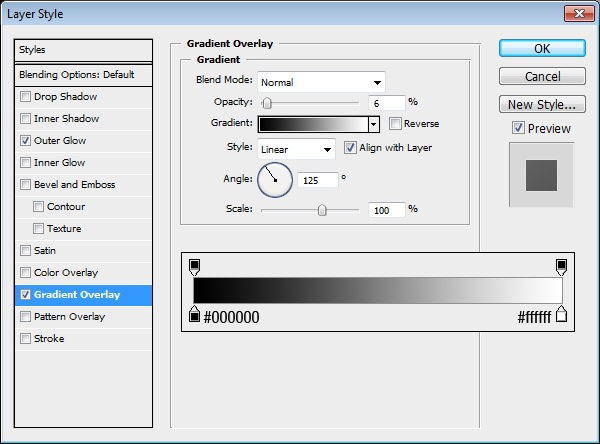Image resolution: width=600 pixels, height=444 pixels.
Task: Uncheck the Outer Glow checkbox
Action: click(25, 140)
